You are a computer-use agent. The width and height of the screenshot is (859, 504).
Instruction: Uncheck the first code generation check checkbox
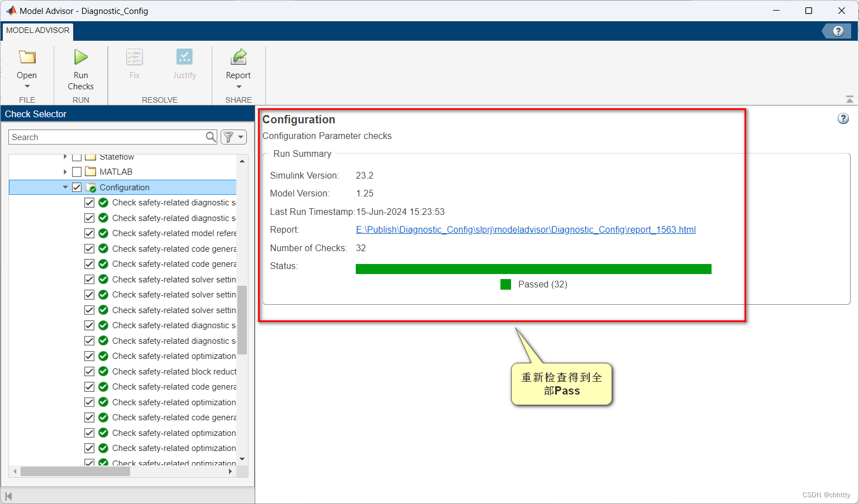point(89,248)
